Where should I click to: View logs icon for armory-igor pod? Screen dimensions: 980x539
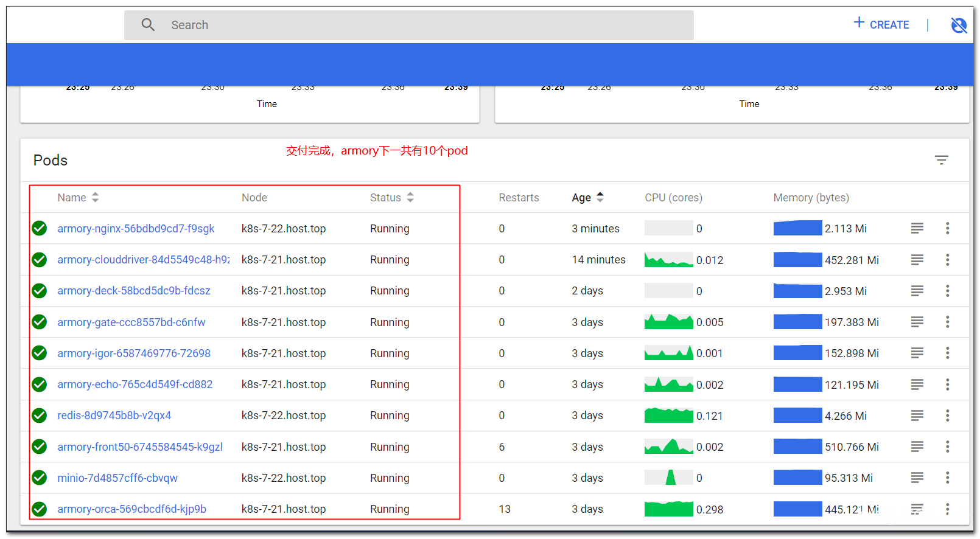pyautogui.click(x=917, y=353)
